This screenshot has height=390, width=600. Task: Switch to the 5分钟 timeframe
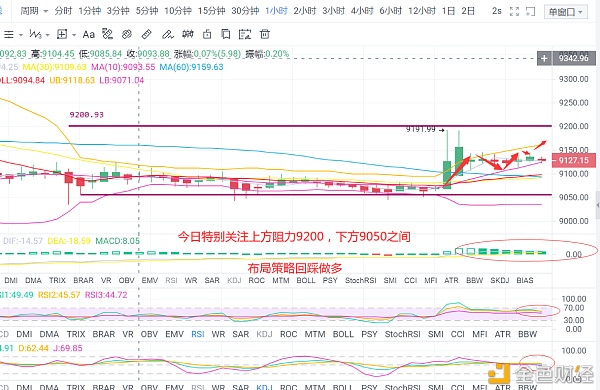pos(147,11)
